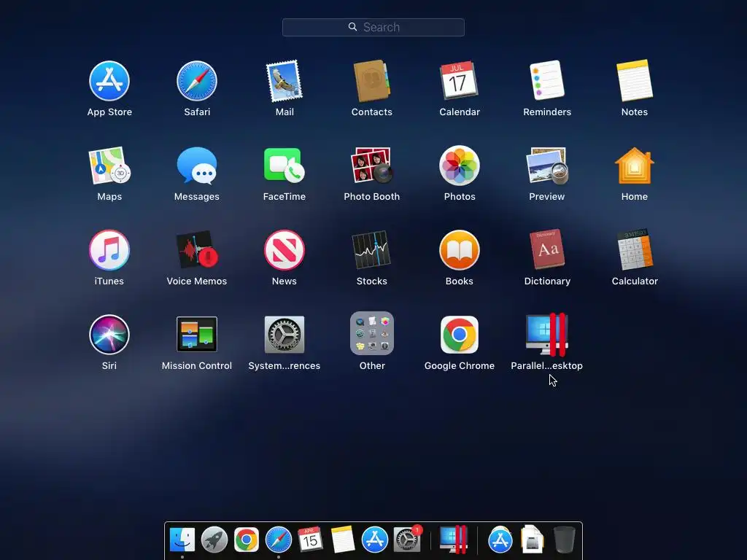Open Chrome from the Dock
This screenshot has width=747, height=560.
coord(247,540)
